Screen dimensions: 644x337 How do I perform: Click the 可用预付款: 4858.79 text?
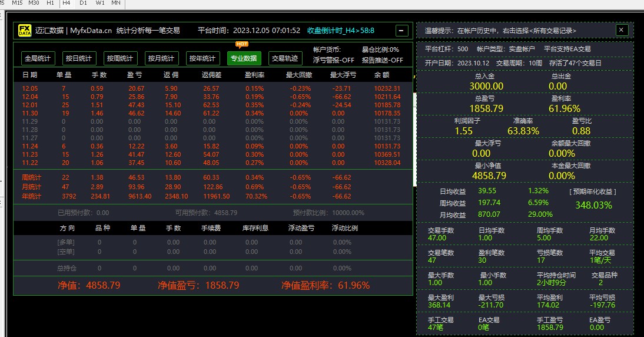206,213
